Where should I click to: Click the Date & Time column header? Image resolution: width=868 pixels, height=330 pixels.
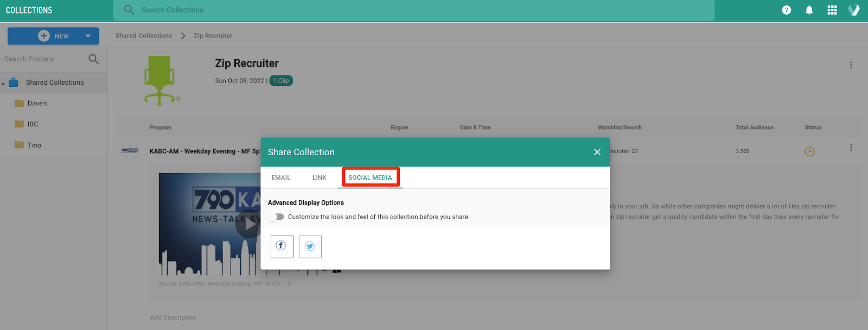(x=475, y=128)
